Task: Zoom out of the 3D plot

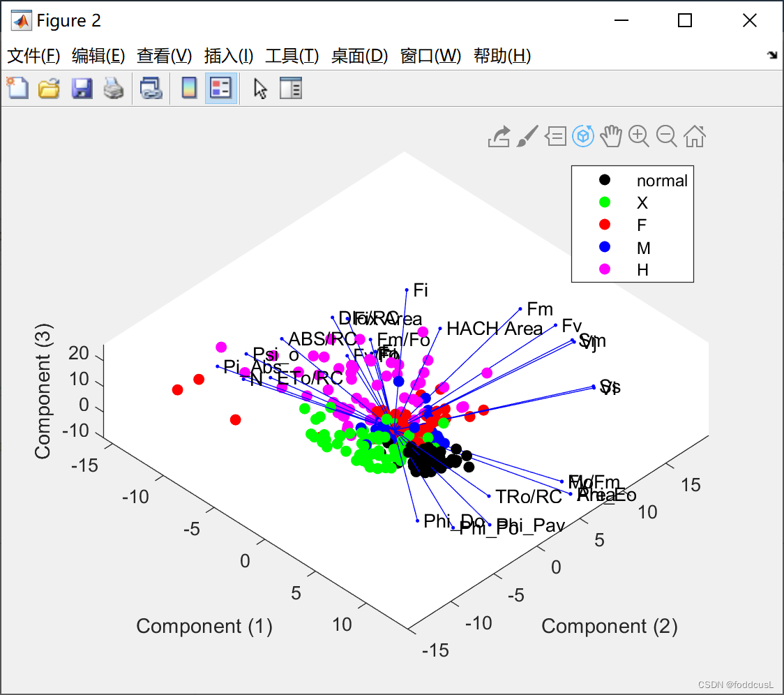Action: pyautogui.click(x=667, y=136)
